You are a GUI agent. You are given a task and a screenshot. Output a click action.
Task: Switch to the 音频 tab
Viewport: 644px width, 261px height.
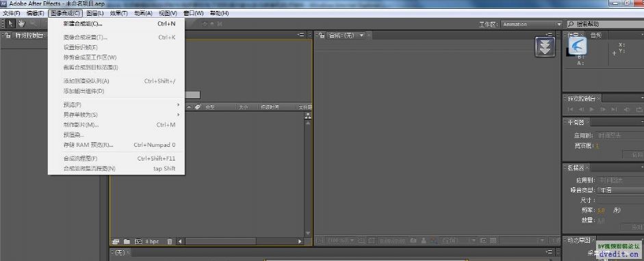click(596, 36)
